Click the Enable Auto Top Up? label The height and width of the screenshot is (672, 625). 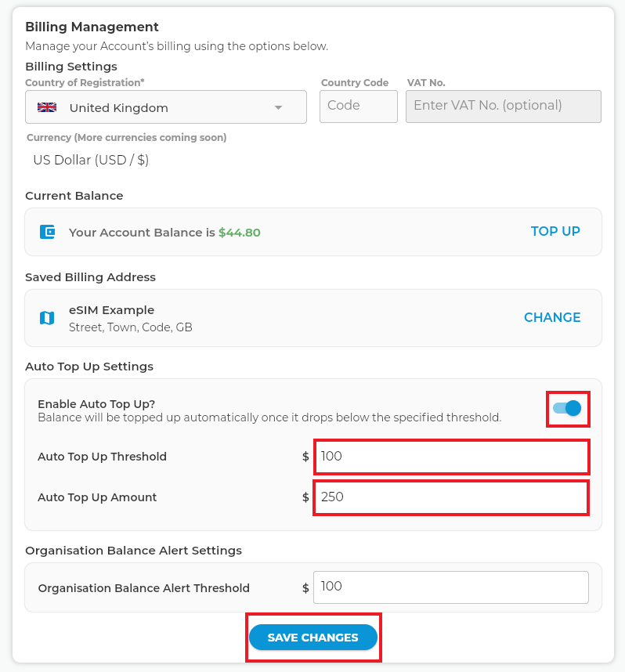[96, 404]
